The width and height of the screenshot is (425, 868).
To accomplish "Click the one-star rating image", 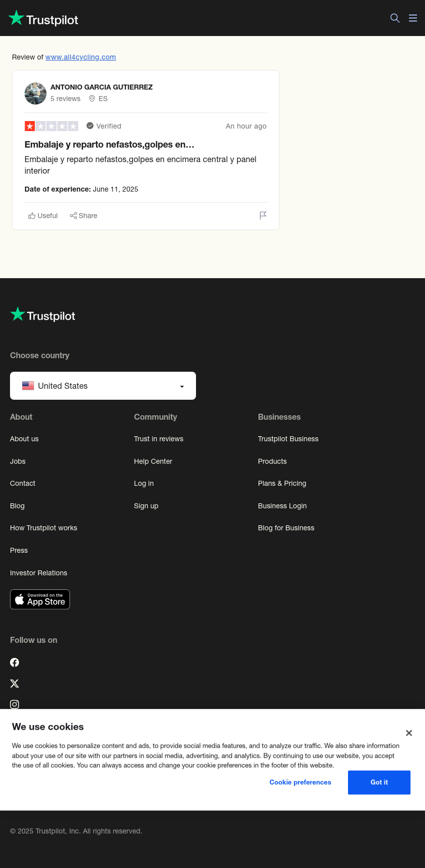I will point(51,126).
